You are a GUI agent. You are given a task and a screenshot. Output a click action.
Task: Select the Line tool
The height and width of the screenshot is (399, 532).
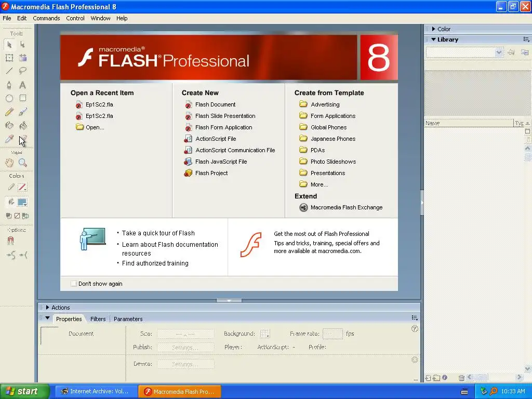click(9, 71)
